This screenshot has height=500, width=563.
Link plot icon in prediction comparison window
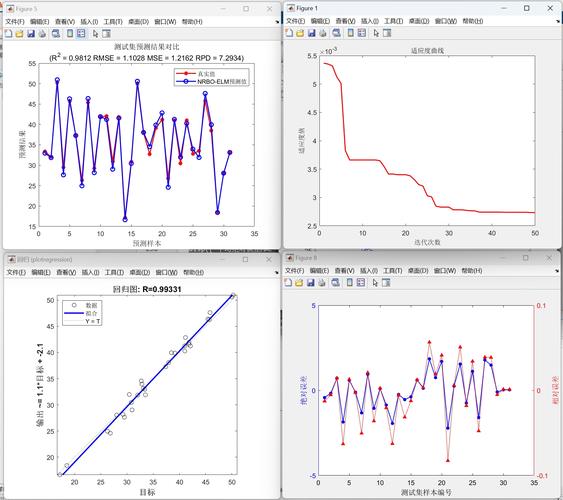tap(56, 33)
